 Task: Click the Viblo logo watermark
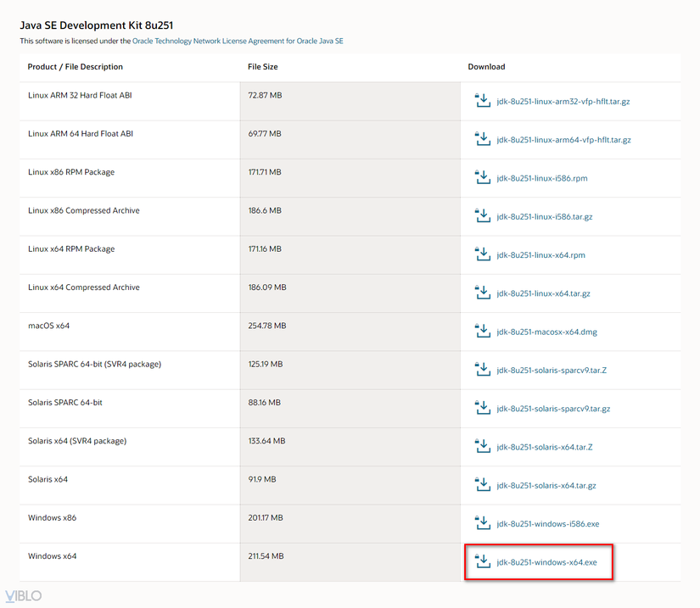tap(23, 595)
